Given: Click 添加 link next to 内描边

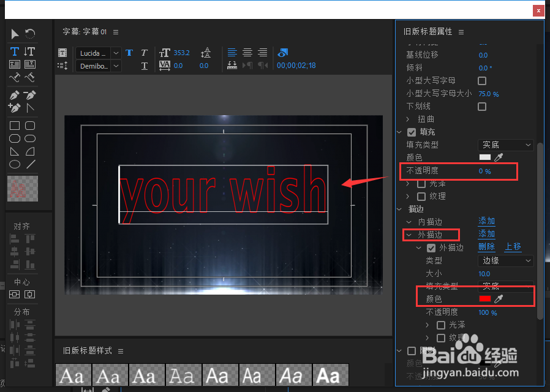Looking at the screenshot, I should pos(486,221).
